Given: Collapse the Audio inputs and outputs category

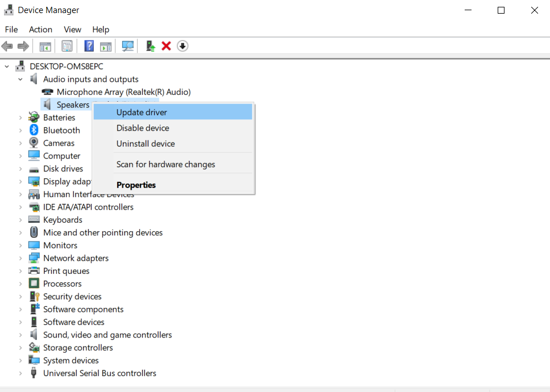Looking at the screenshot, I should point(20,79).
